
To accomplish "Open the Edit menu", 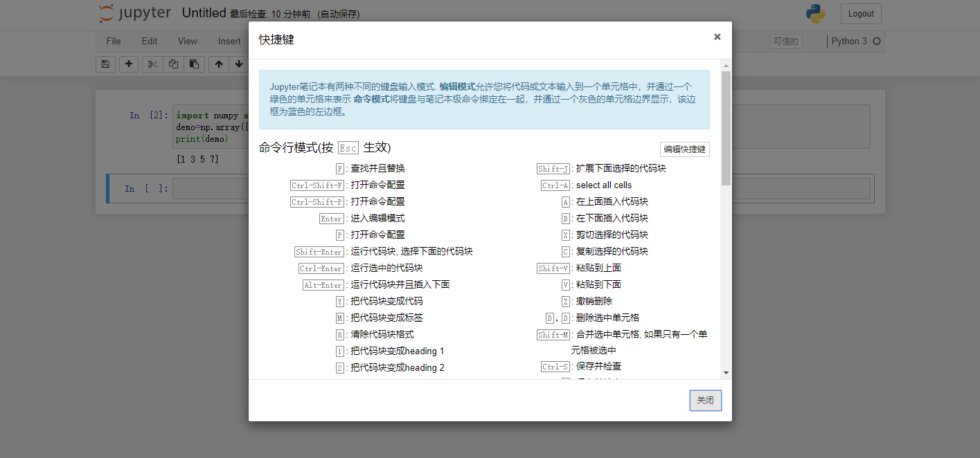I will coord(150,42).
